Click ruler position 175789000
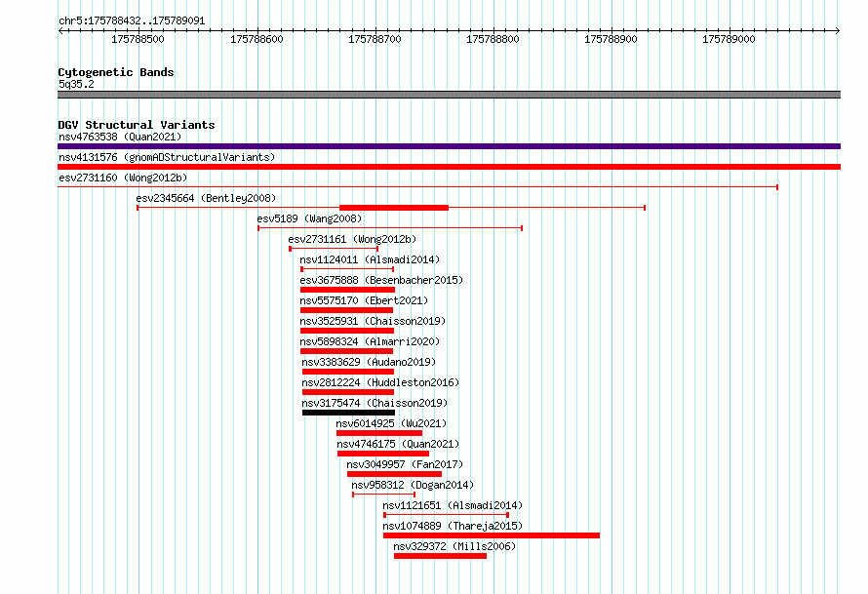This screenshot has height=594, width=868. (730, 39)
